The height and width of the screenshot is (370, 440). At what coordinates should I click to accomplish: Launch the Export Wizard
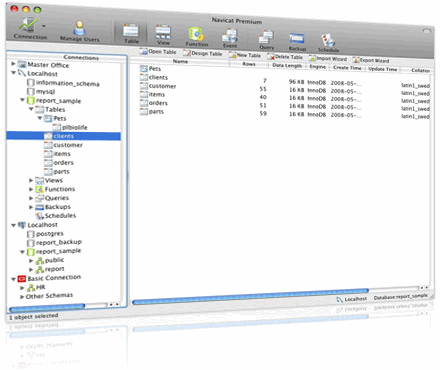[x=371, y=60]
